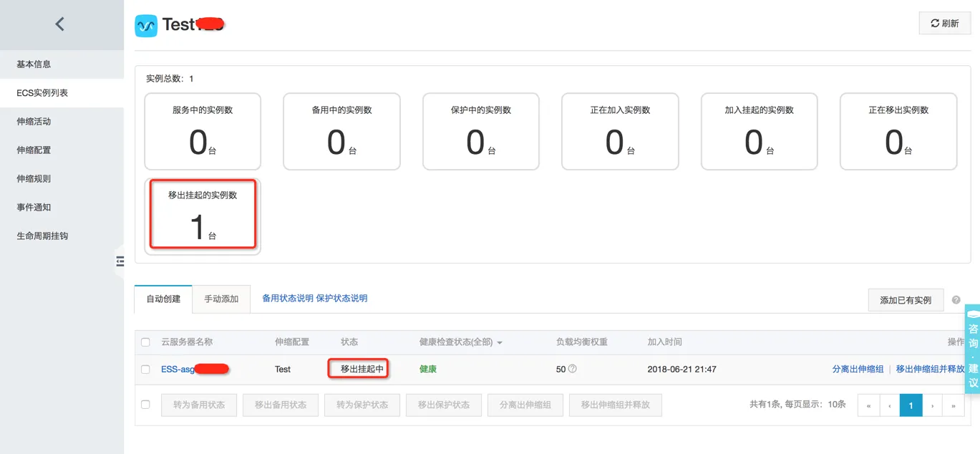Select the checkbox for instance ESS-asg

[145, 369]
